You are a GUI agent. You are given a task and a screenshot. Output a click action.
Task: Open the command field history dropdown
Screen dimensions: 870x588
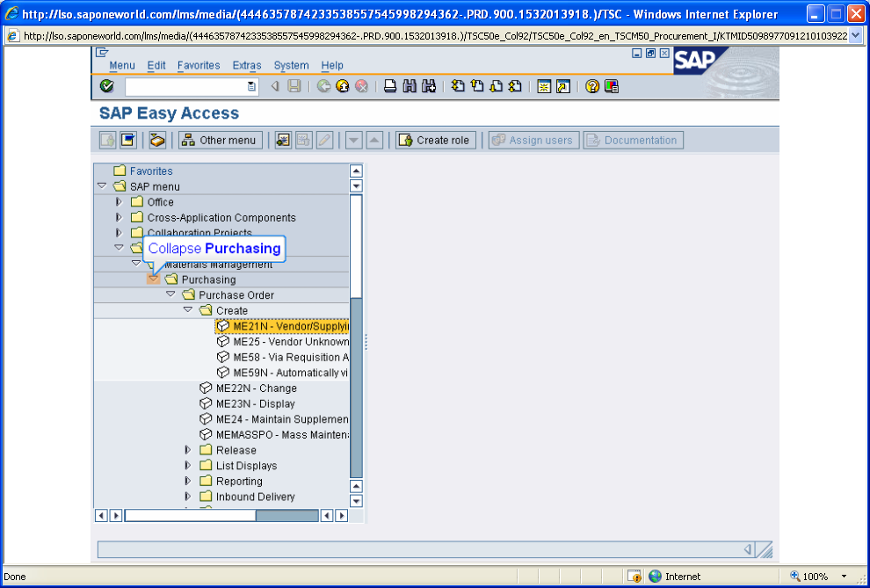pyautogui.click(x=252, y=86)
